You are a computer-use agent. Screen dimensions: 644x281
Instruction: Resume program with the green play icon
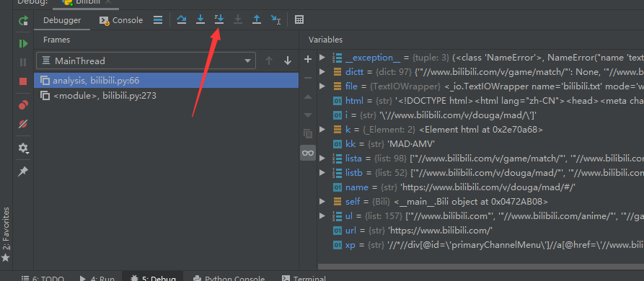point(23,43)
